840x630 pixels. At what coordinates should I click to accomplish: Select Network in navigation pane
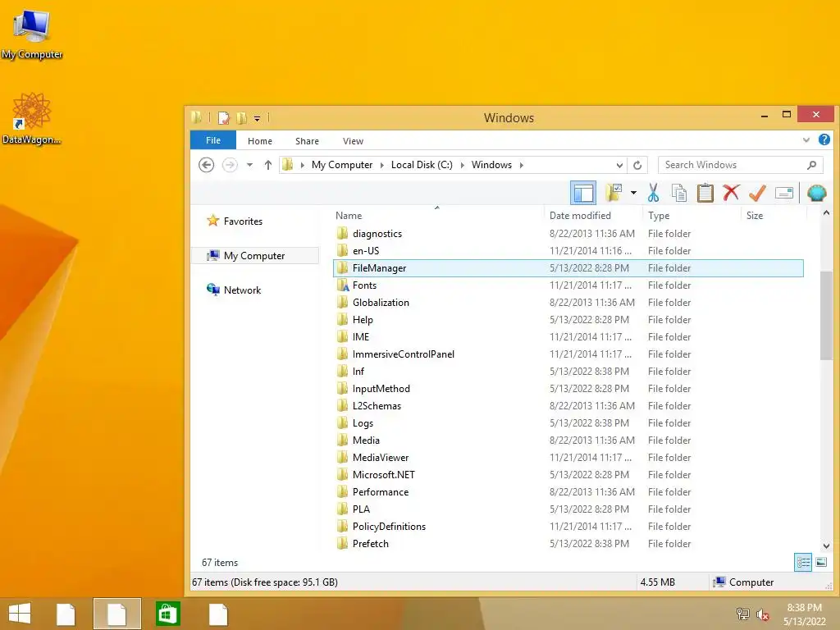(x=234, y=290)
